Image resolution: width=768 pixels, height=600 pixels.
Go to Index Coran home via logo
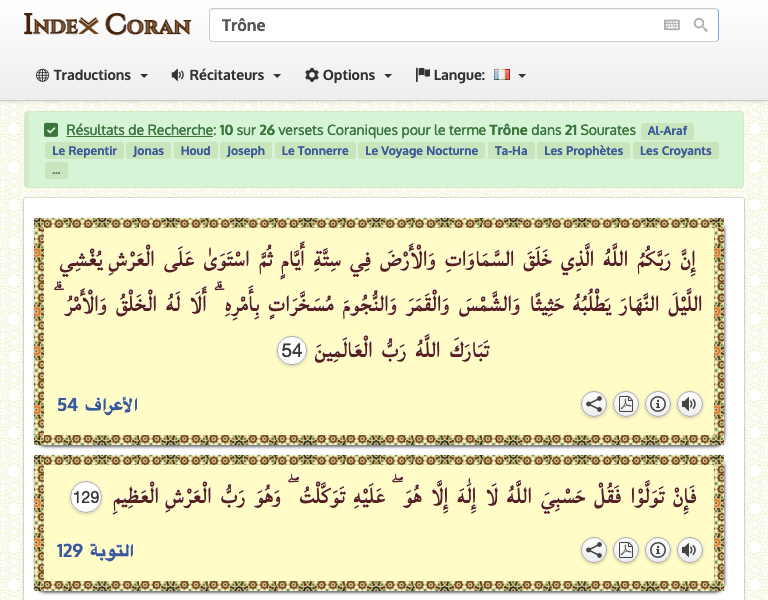[107, 25]
